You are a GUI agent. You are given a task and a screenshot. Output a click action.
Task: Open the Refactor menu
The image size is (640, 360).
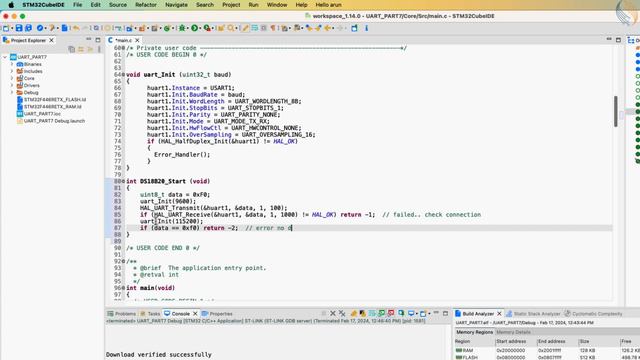146,5
